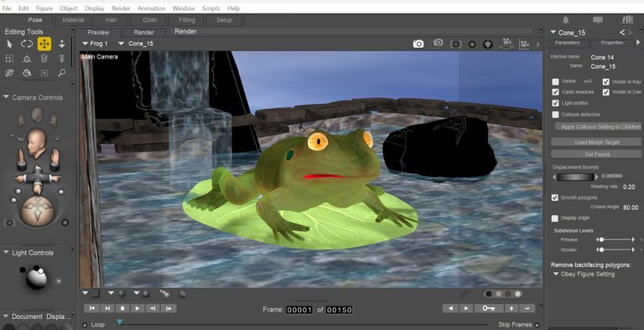The image size is (644, 330).
Task: Click the bell notification icon
Action: coord(566,20)
